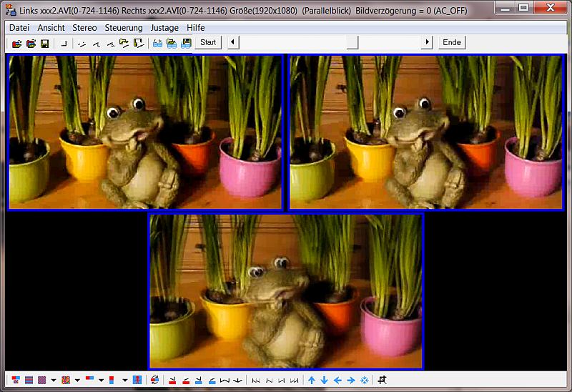Viewport: 572px width, 392px height.
Task: Click the bottom center frog preview image
Action: 286,292
